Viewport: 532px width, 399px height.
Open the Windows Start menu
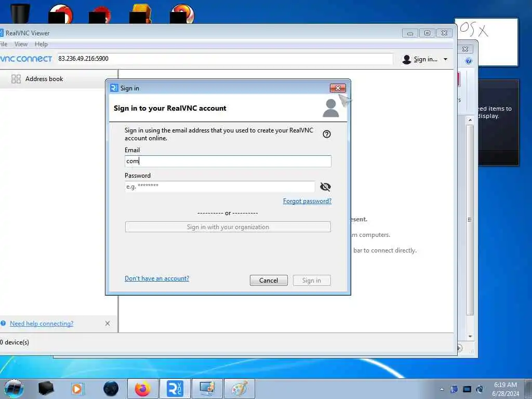14,389
